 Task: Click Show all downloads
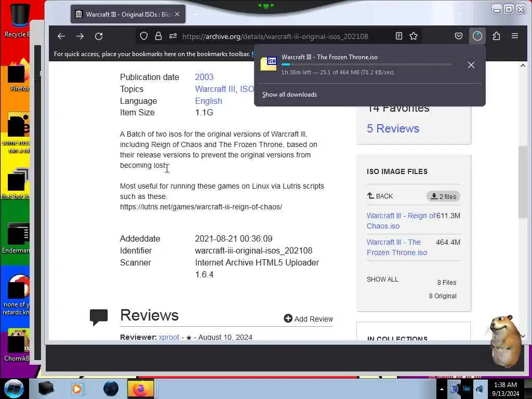289,95
